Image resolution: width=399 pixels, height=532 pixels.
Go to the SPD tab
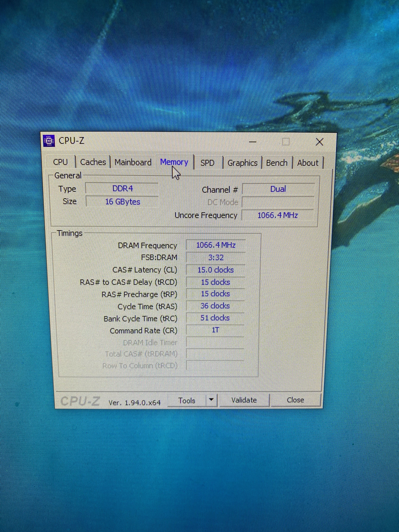207,163
